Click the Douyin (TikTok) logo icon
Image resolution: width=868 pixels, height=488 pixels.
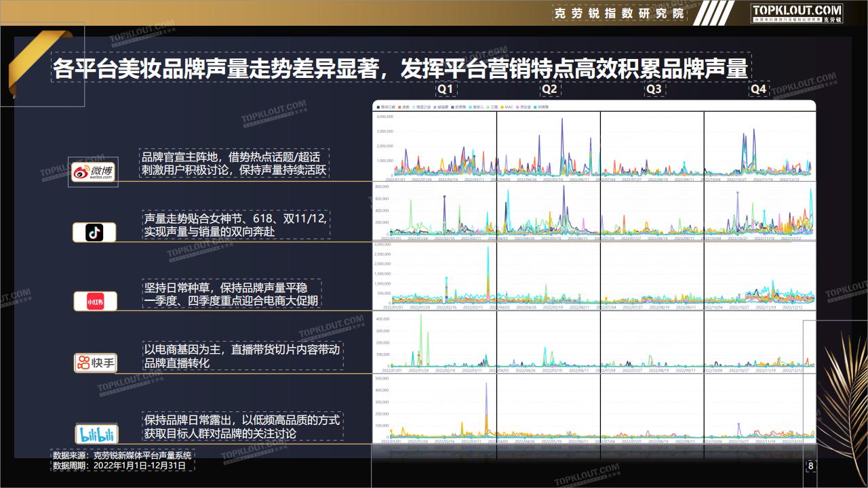[94, 232]
